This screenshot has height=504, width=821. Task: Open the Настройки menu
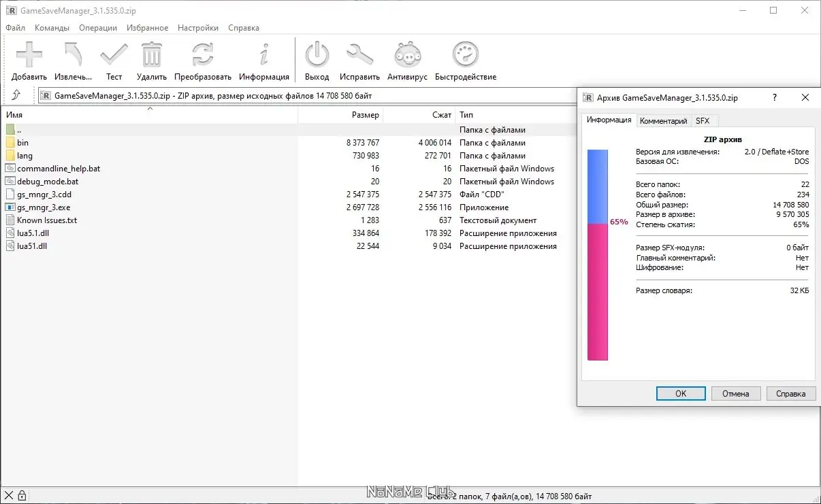pos(197,28)
